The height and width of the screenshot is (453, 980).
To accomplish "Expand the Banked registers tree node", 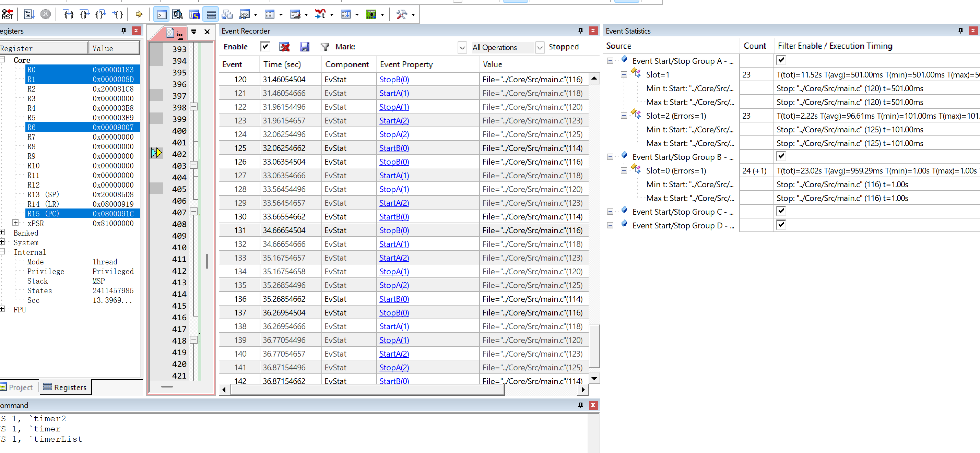I will [x=2, y=233].
